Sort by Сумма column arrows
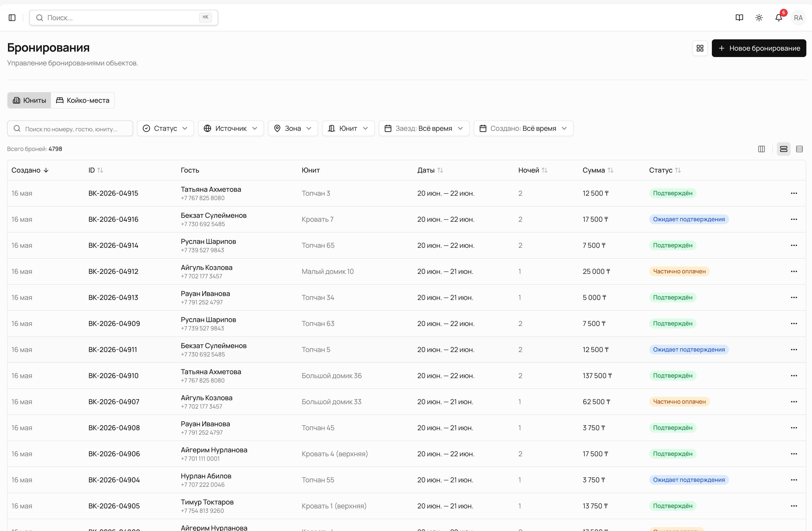Screen dimensions: 812x531 pyautogui.click(x=610, y=170)
